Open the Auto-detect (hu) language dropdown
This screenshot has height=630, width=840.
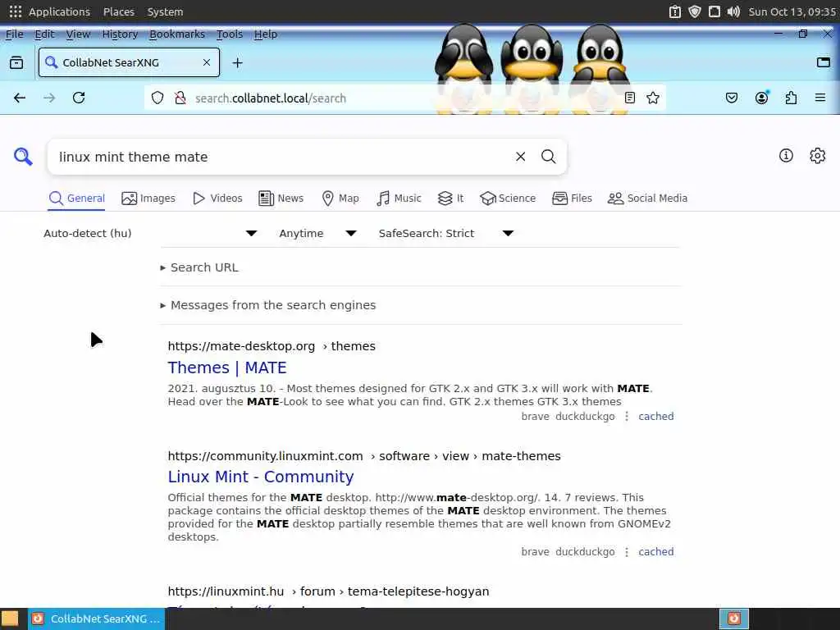click(x=151, y=234)
